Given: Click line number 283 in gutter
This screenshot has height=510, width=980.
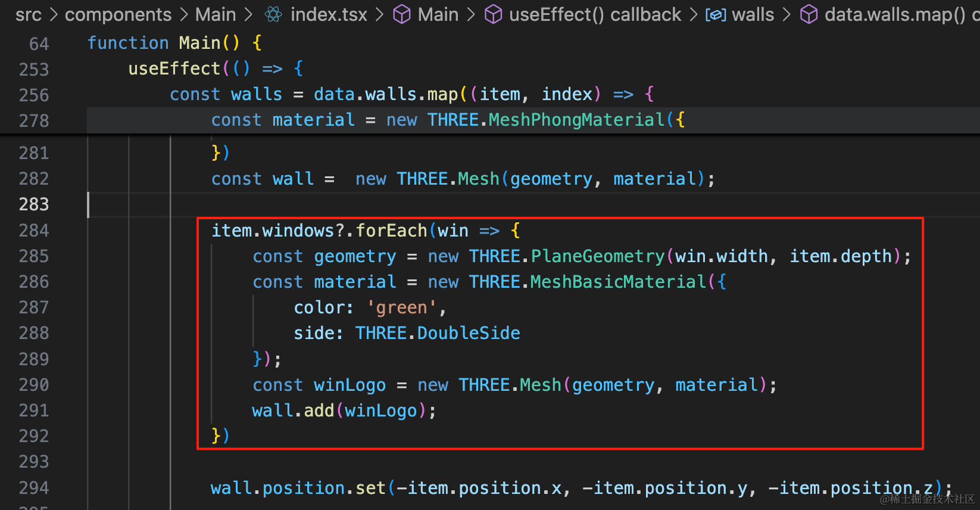Looking at the screenshot, I should coord(34,204).
